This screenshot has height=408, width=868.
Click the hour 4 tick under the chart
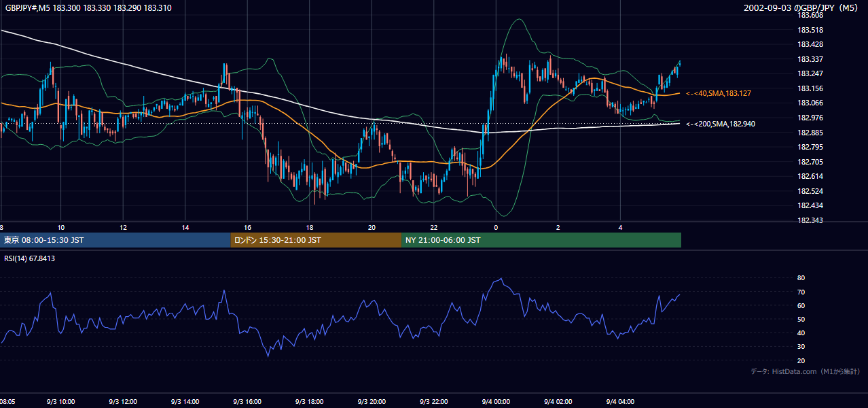pyautogui.click(x=620, y=227)
